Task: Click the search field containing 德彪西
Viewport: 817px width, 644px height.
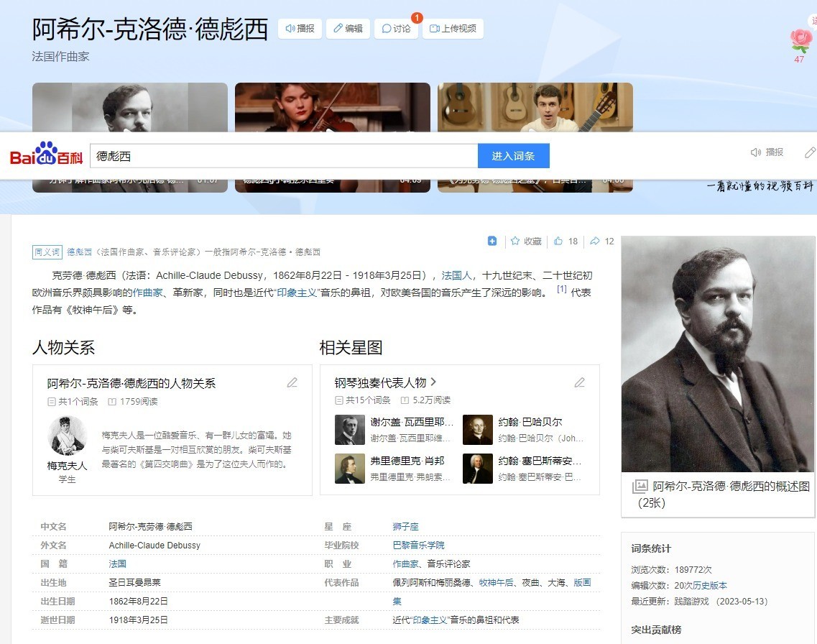Action: [x=284, y=156]
